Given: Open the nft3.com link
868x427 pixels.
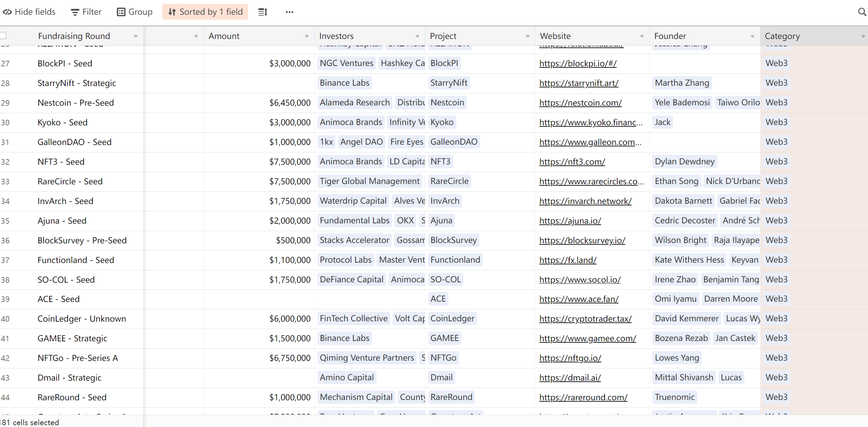Looking at the screenshot, I should [572, 162].
